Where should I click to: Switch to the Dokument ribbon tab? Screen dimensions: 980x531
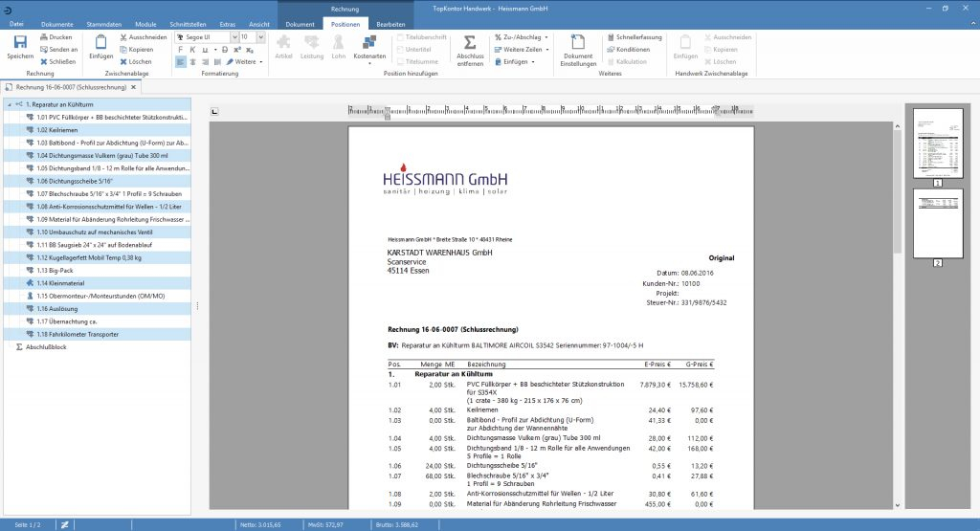coord(300,22)
